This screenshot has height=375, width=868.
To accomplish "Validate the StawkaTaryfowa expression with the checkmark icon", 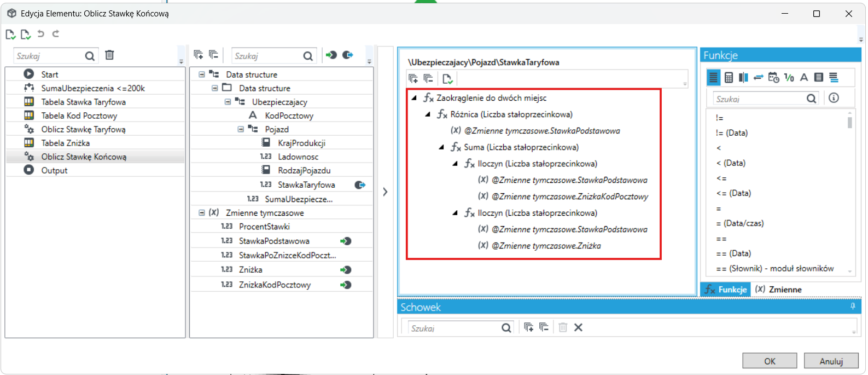I will point(447,79).
